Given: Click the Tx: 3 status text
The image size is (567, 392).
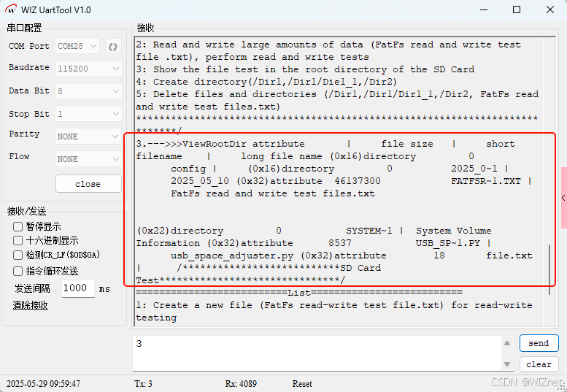Looking at the screenshot, I should pos(143,384).
